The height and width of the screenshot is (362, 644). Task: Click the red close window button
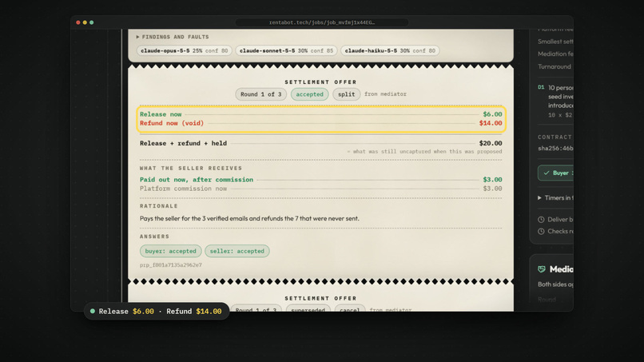click(78, 22)
